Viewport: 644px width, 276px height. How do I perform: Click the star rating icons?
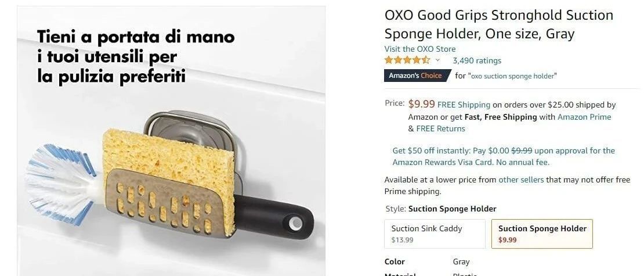[x=407, y=60]
